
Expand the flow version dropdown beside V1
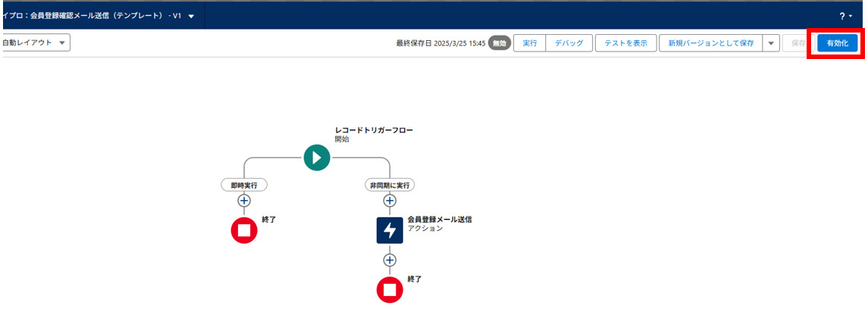click(191, 16)
